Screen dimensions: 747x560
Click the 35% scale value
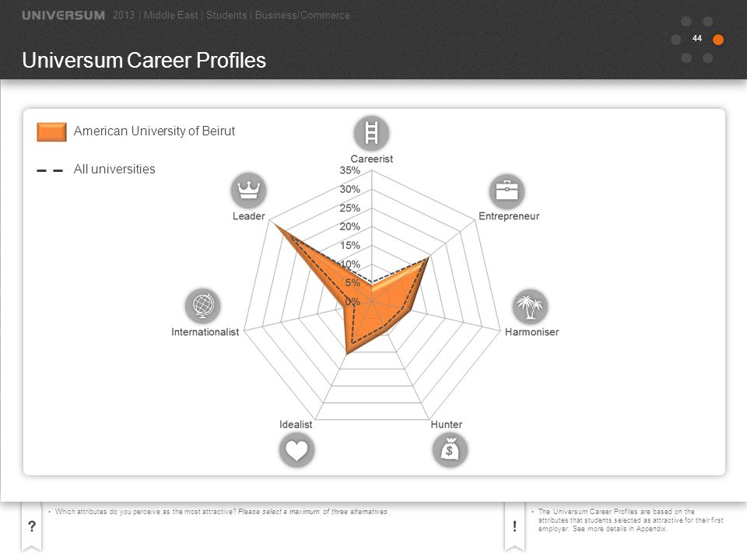tap(349, 170)
